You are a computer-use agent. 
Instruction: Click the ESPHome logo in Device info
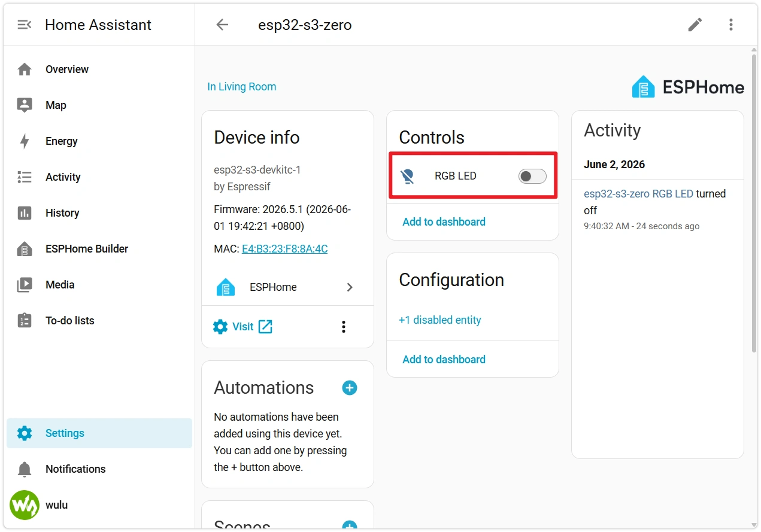[226, 287]
